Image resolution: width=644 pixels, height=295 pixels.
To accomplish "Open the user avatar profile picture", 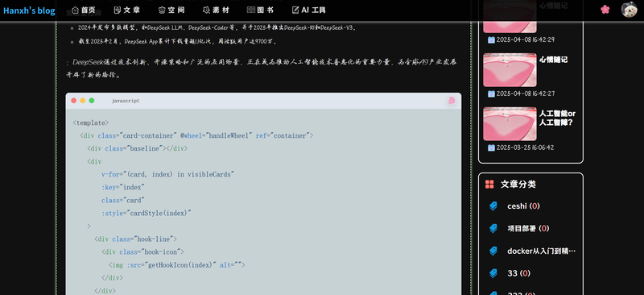I will coord(629,10).
